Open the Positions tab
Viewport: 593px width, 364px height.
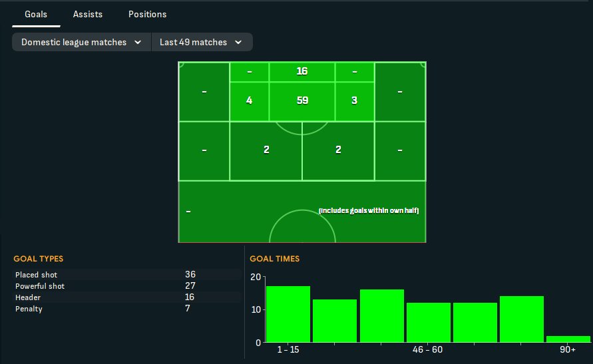147,14
